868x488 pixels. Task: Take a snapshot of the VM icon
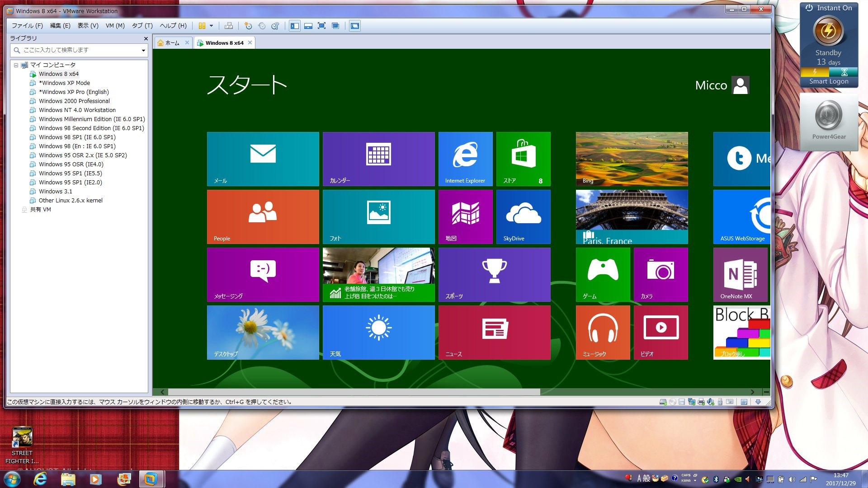(x=248, y=26)
